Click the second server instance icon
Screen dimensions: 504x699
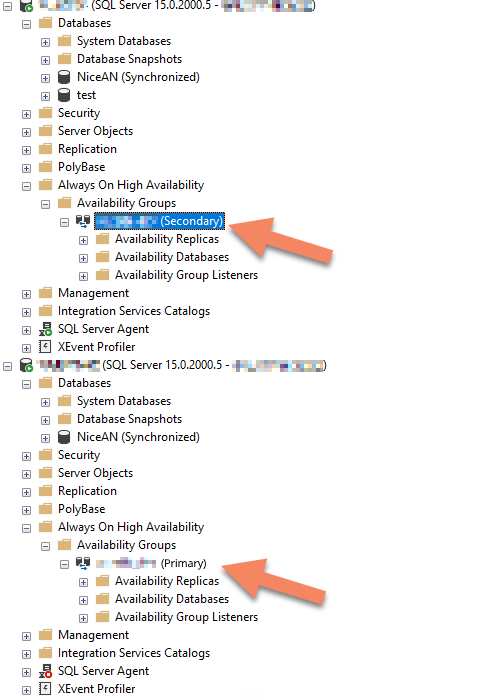(26, 365)
